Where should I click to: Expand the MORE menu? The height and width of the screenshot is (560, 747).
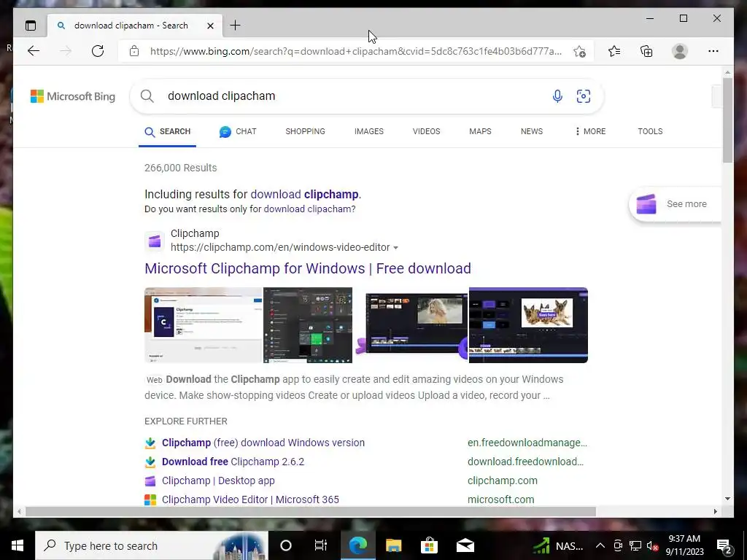click(590, 131)
